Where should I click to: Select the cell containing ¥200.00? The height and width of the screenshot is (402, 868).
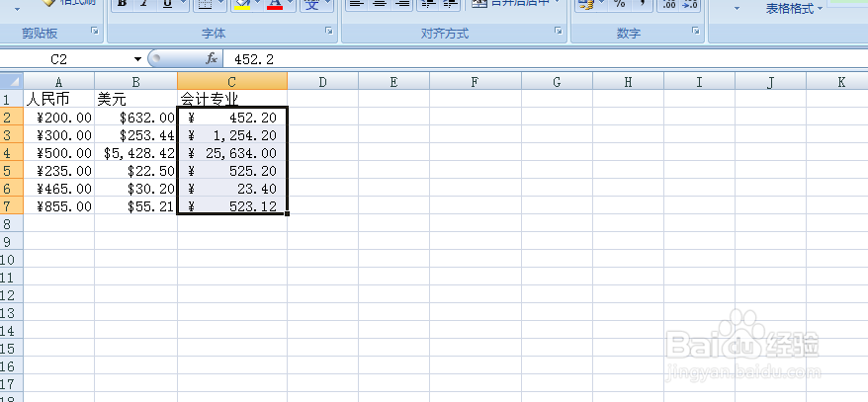click(58, 117)
